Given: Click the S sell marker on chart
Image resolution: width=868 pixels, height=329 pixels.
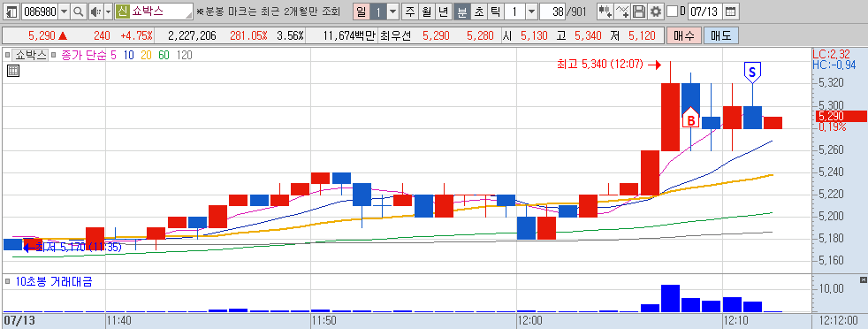Looking at the screenshot, I should (751, 72).
